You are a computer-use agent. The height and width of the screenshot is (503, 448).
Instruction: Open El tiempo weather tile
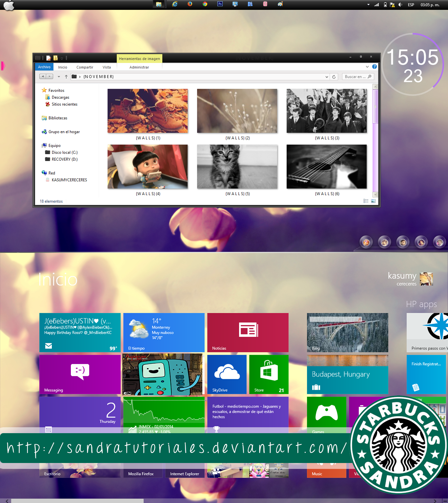(x=164, y=332)
